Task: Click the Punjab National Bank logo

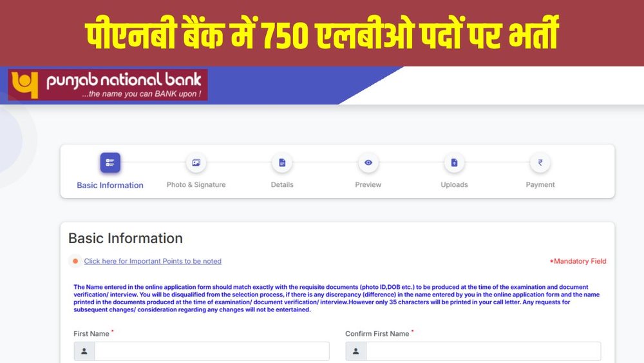Action: 108,84
